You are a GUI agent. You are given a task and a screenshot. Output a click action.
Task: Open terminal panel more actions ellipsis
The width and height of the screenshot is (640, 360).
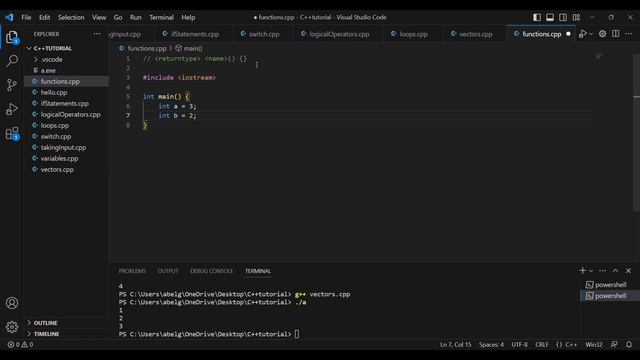coord(602,270)
